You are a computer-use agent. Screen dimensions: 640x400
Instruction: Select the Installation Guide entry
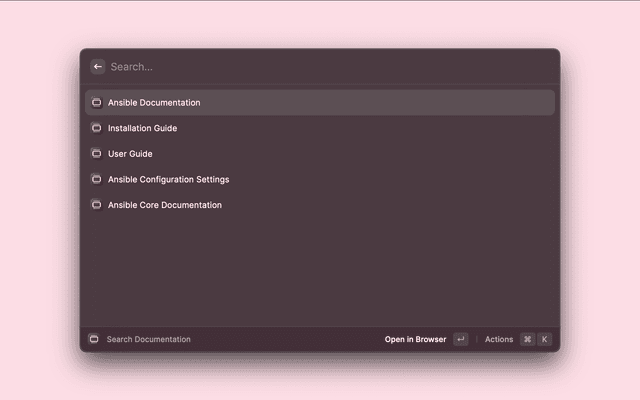142,128
